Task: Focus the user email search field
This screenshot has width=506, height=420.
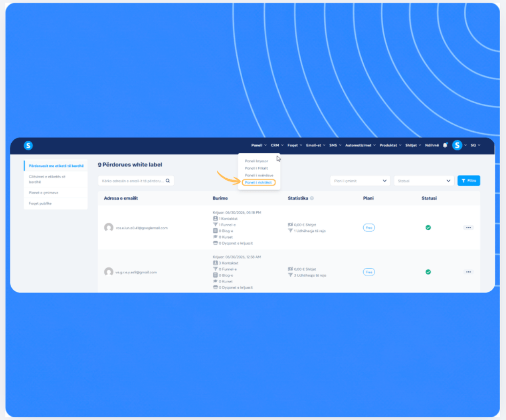Action: click(136, 181)
